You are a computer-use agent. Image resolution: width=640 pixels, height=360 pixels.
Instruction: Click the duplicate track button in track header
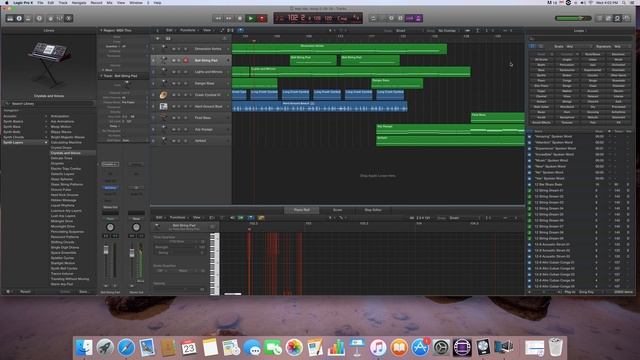pyautogui.click(x=167, y=38)
